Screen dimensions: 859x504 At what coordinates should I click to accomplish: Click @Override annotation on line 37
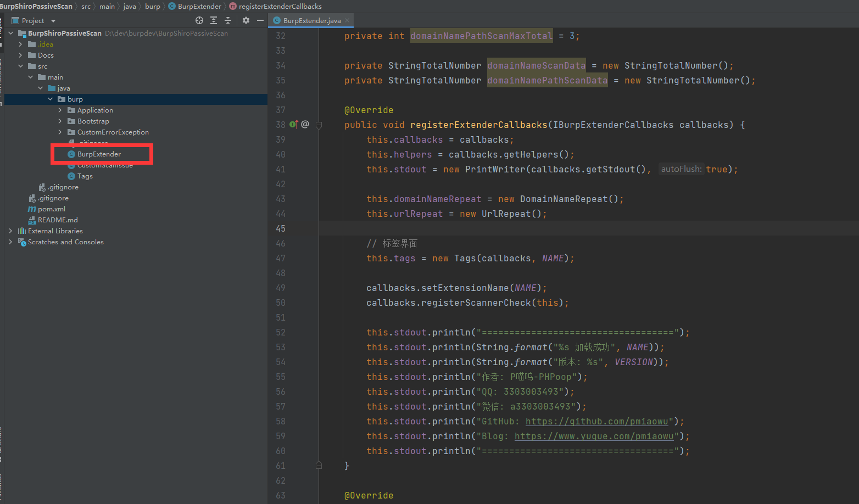pos(369,110)
